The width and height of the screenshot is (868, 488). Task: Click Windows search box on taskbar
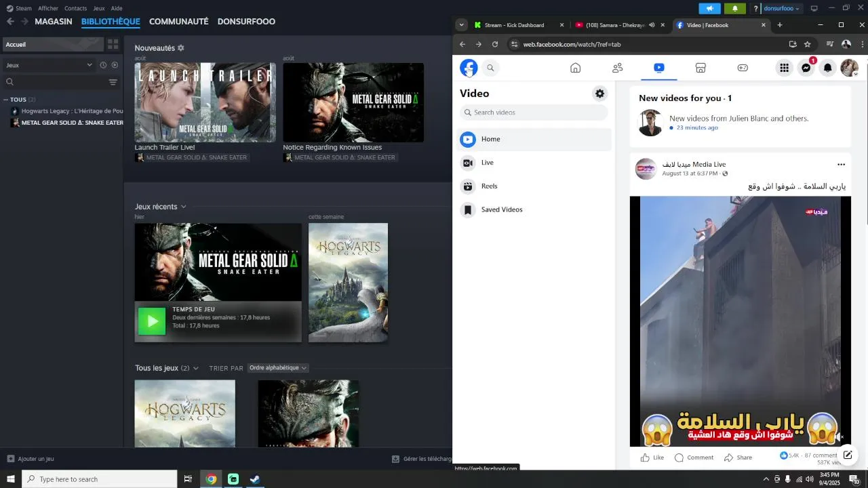[100, 479]
